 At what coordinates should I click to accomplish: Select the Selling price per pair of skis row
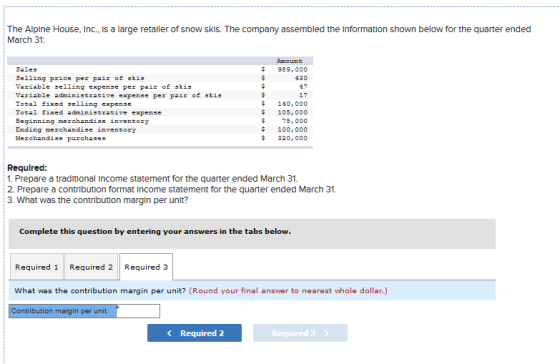[x=160, y=78]
